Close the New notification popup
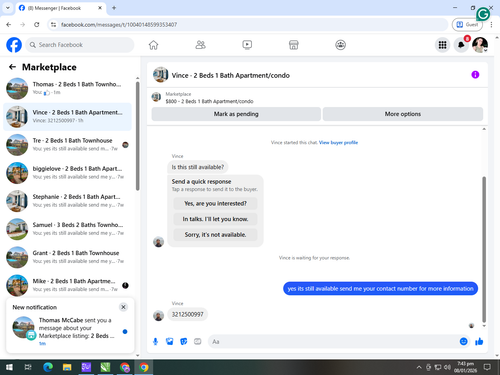The image size is (500, 375). click(123, 307)
